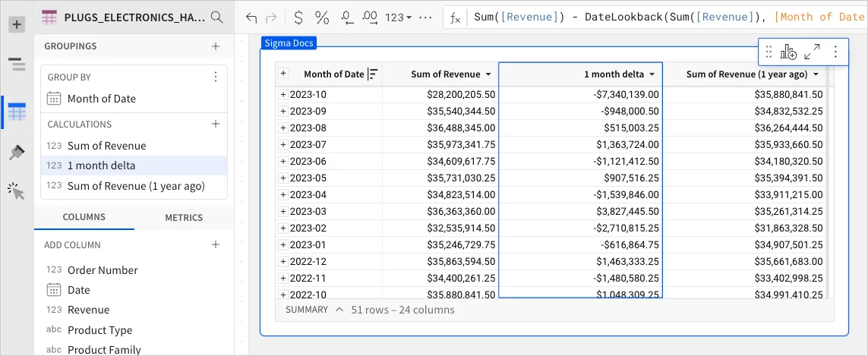Open Sum of Revenue (1 year ago) dropdown

[816, 74]
